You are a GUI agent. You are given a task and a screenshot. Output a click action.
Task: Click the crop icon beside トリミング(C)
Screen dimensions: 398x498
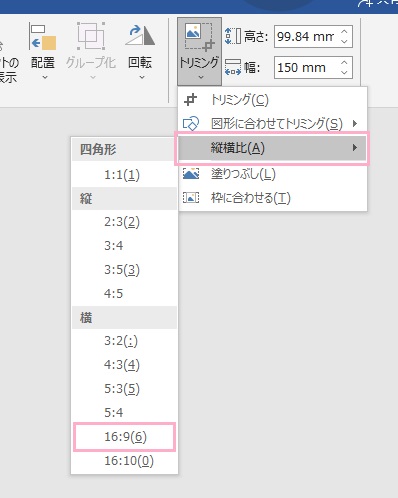[x=191, y=100]
